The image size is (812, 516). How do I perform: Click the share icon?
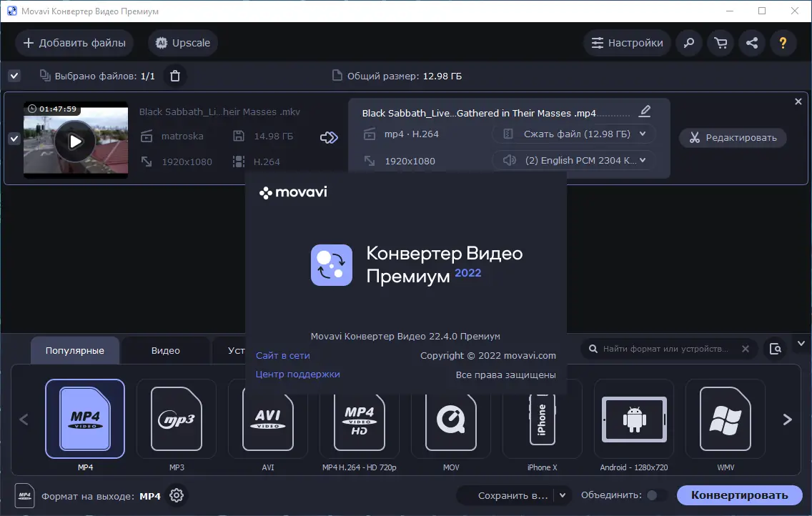752,43
